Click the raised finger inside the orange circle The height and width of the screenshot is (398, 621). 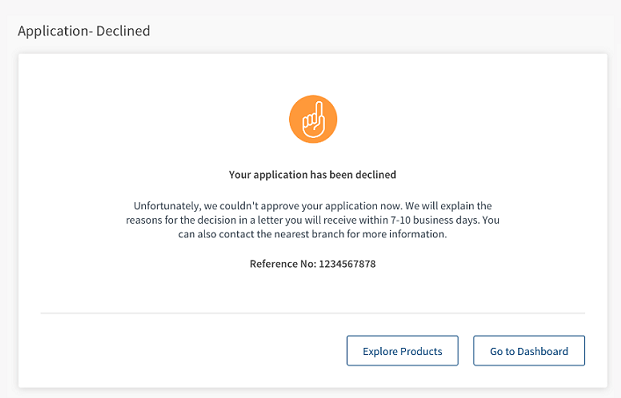319,111
